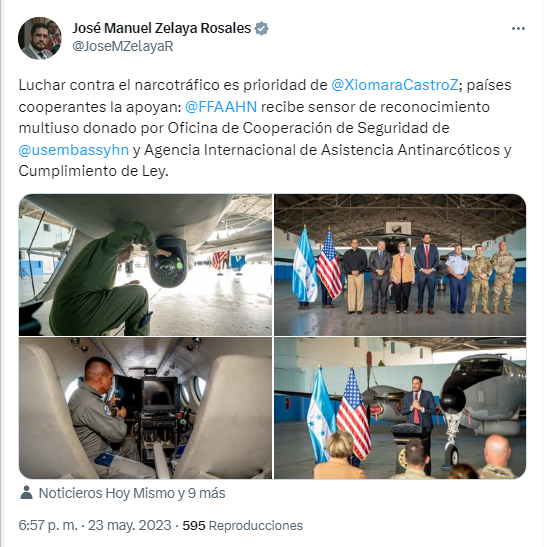
Task: Click the tagged people person icon
Action: click(27, 493)
